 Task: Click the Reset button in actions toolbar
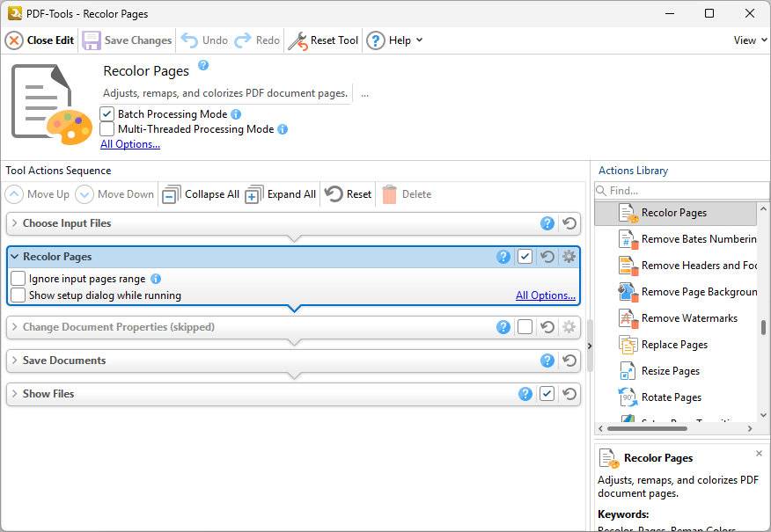point(349,194)
